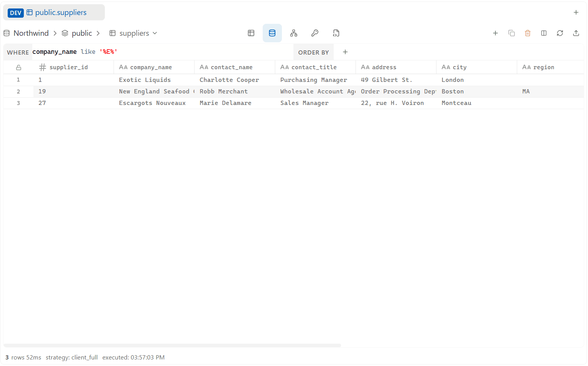Image resolution: width=588 pixels, height=366 pixels.
Task: Open the table structure view icon
Action: [x=251, y=33]
